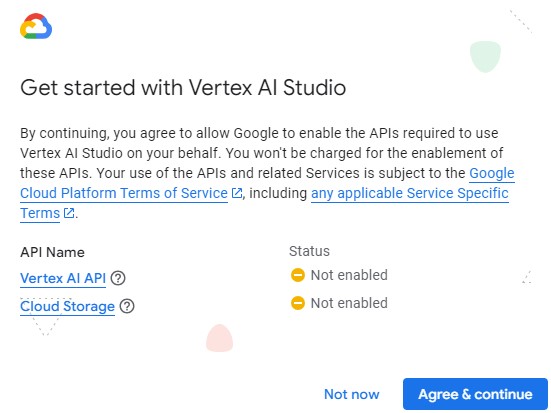The width and height of the screenshot is (551, 413).
Task: Click 'Not enabled' text beside Vertex AI API
Action: pos(349,275)
